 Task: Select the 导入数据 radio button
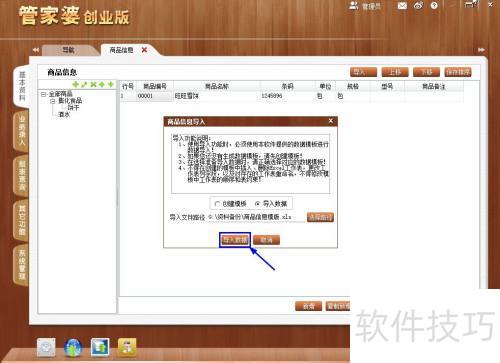click(258, 204)
